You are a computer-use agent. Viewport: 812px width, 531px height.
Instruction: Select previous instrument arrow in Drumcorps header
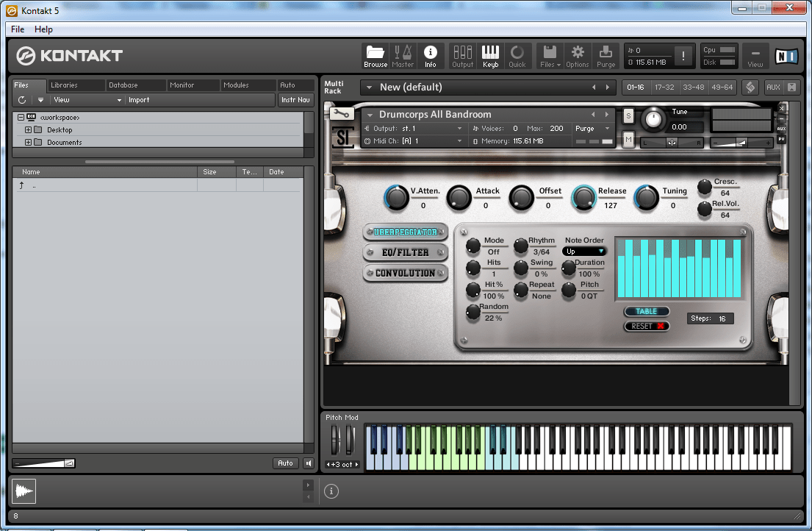tap(594, 114)
